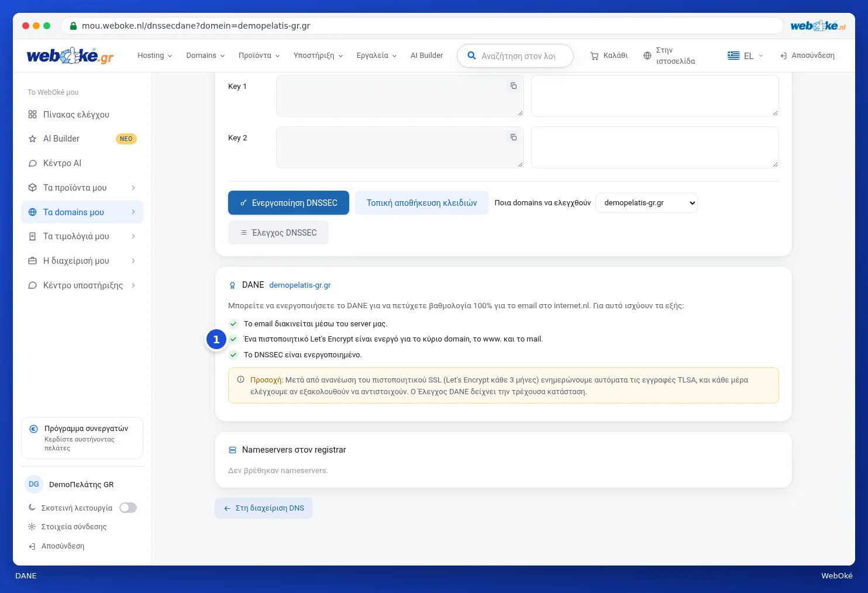868x593 pixels.
Task: Expand Τα προϊόντα μου sidebar chevron
Action: click(x=133, y=188)
